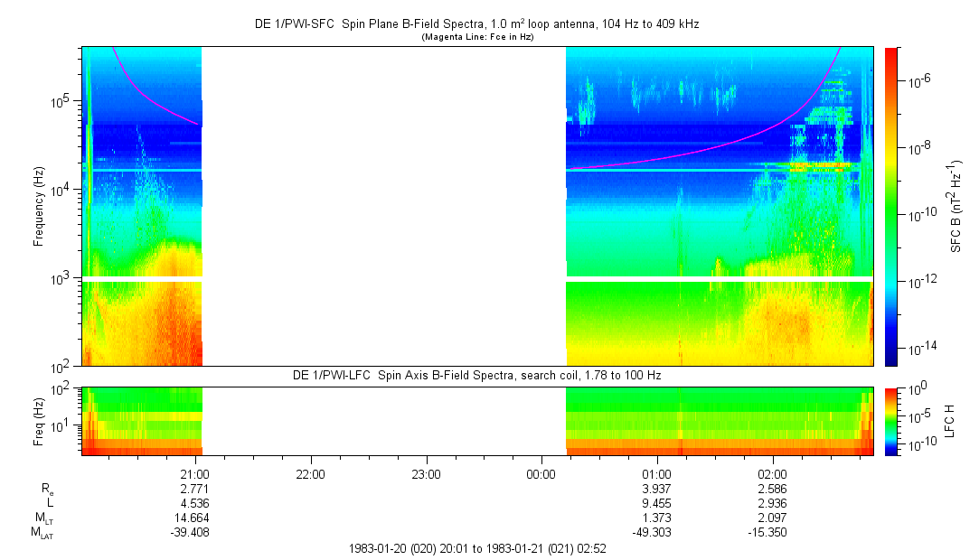Select the L value 9.455
Screen dimensions: 979x560
[656, 502]
